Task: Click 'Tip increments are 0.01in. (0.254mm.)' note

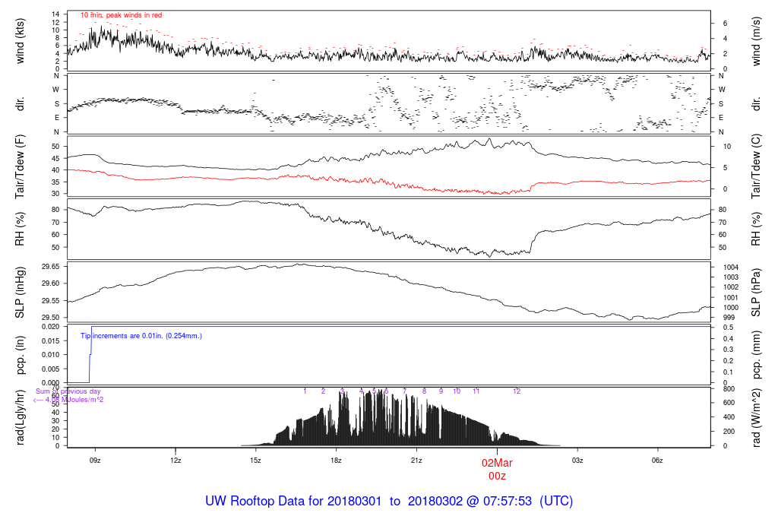Action: (141, 336)
